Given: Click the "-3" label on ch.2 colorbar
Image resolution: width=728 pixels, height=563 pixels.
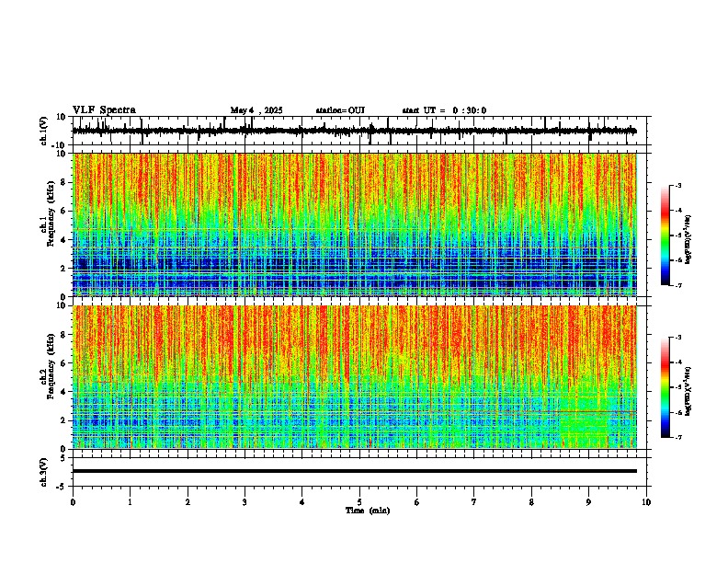Looking at the screenshot, I should point(677,338).
